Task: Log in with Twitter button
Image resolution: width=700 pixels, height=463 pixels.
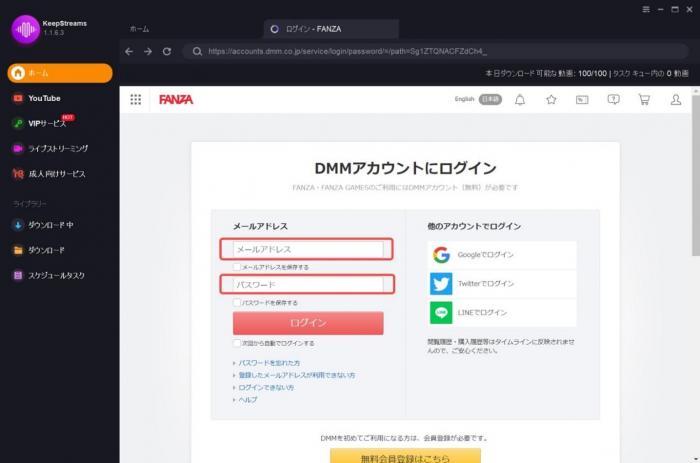Action: click(x=502, y=284)
